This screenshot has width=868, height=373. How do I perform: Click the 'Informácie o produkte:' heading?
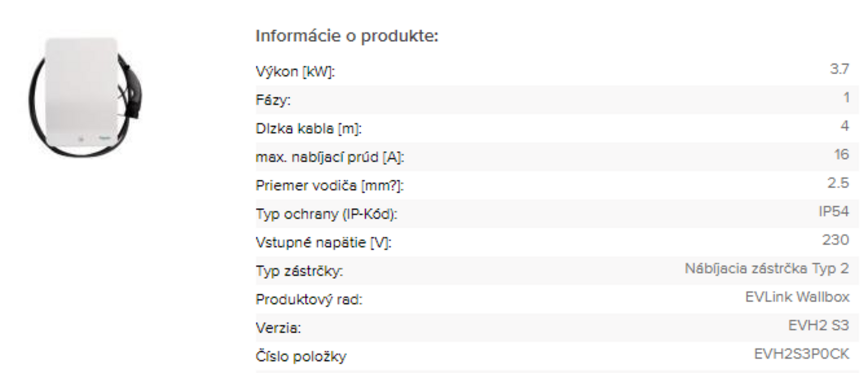point(347,36)
